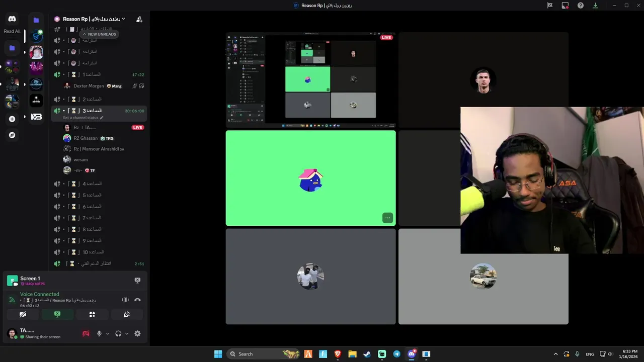Join voice channel المساعدة 5
The width and height of the screenshot is (644, 362).
(99, 195)
